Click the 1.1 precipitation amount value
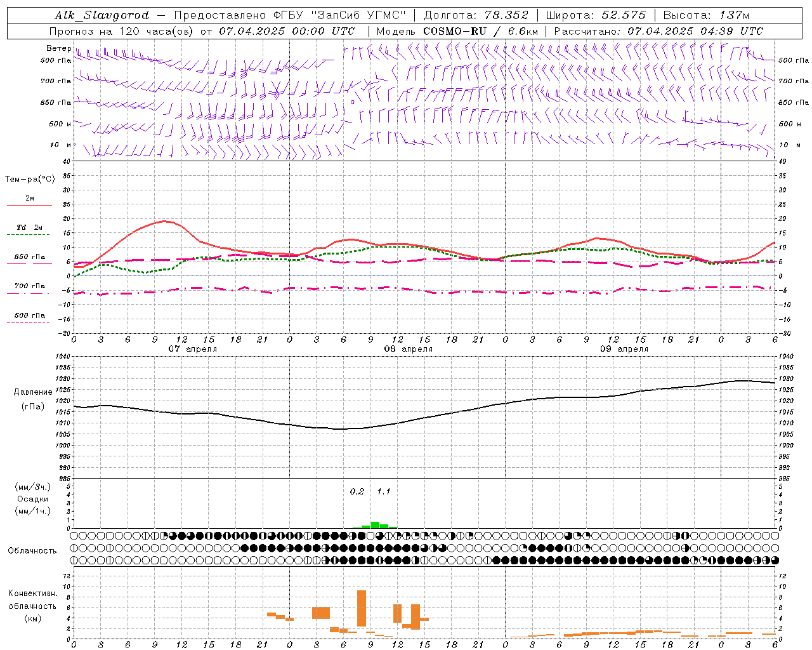The width and height of the screenshot is (812, 650). pos(384,492)
